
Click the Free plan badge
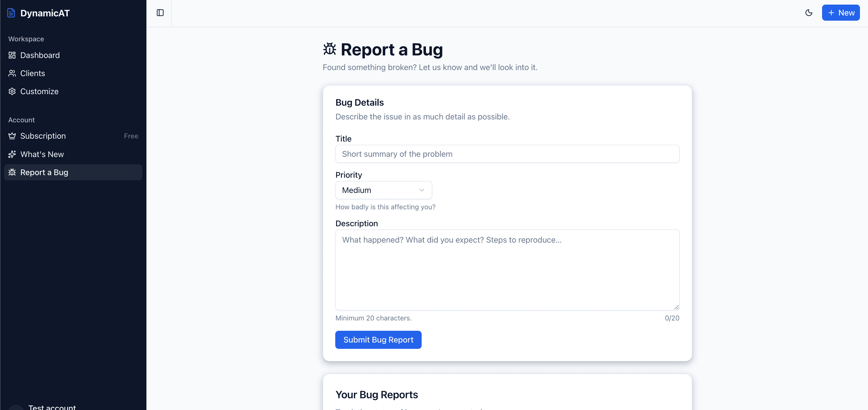click(x=131, y=136)
